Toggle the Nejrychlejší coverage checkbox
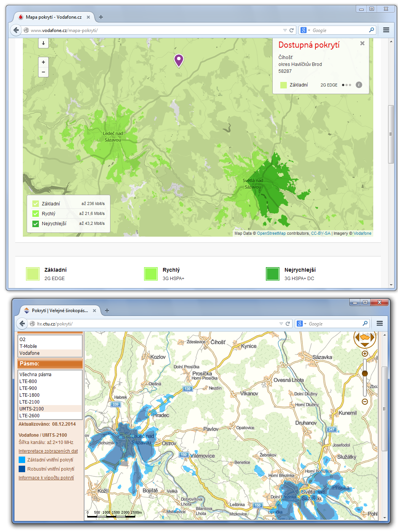Image resolution: width=398 pixels, height=532 pixels. [35, 224]
